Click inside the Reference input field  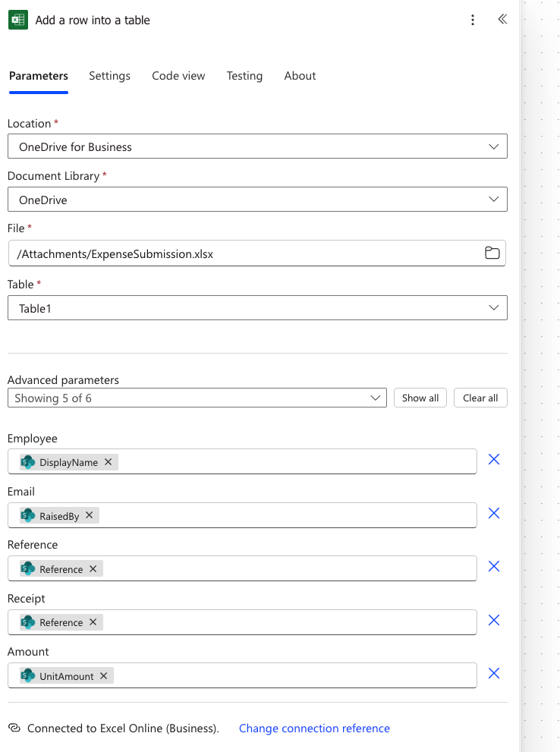[288, 569]
